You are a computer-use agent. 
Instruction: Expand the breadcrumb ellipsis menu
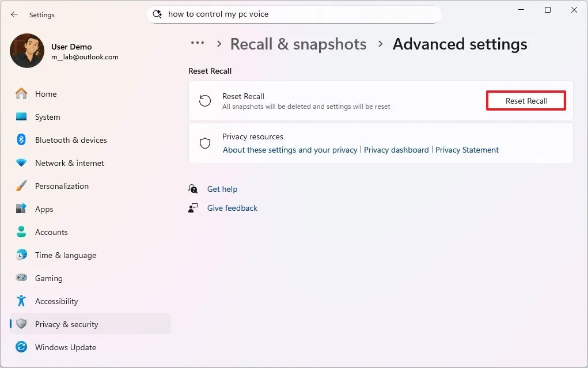click(197, 43)
